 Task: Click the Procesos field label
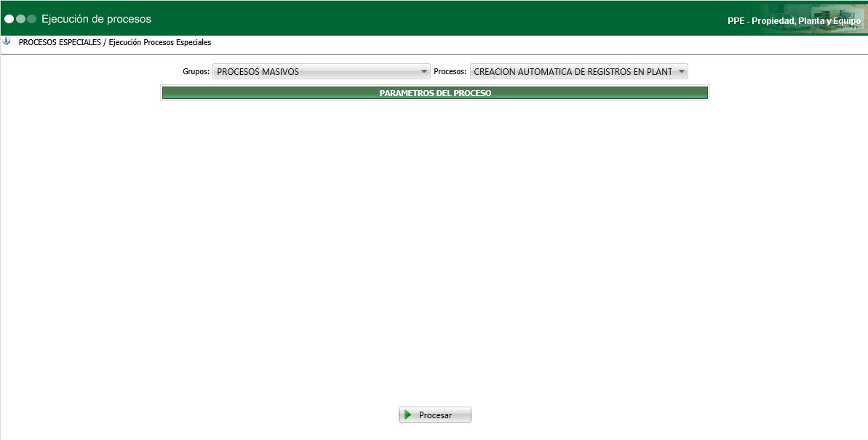449,71
